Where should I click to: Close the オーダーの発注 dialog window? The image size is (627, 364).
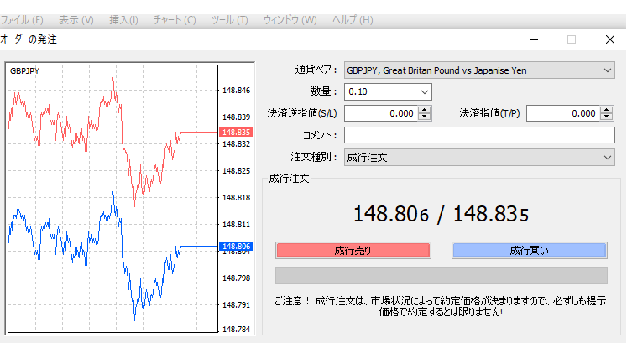point(610,39)
